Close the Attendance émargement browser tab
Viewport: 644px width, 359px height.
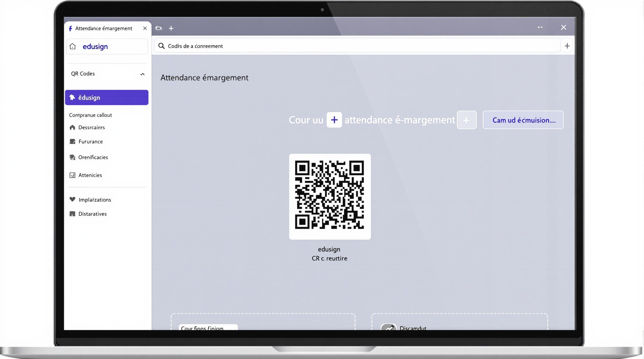click(145, 29)
